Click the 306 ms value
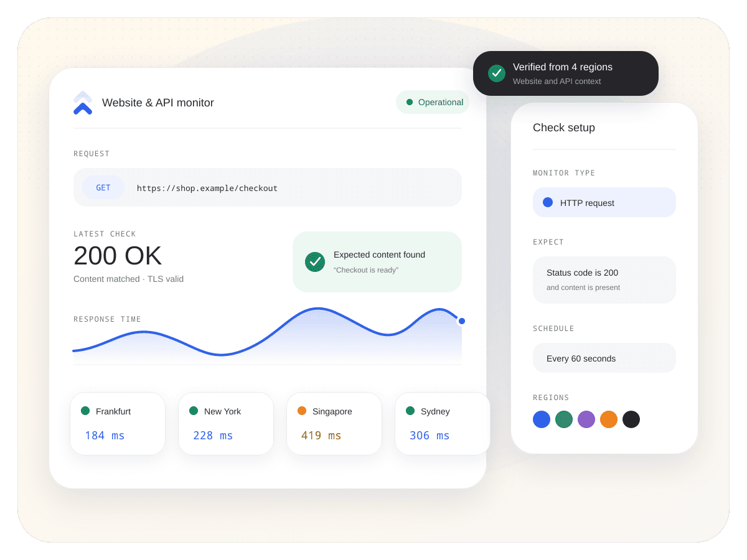Viewport: 747px width, 560px height. tap(430, 436)
